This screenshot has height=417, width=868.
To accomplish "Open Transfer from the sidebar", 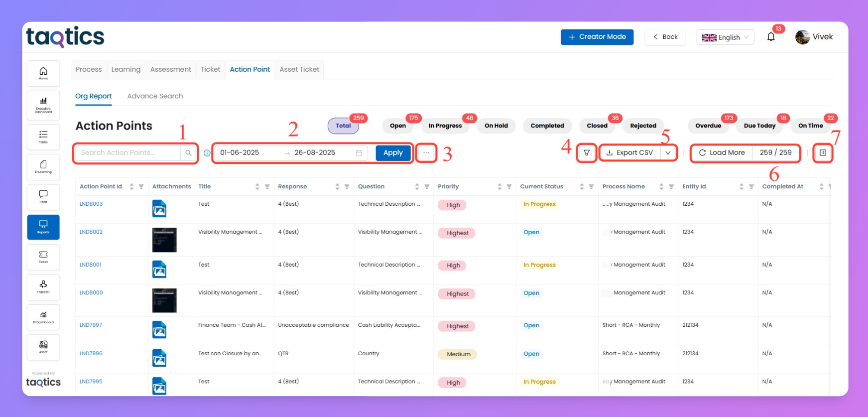I will tap(43, 287).
